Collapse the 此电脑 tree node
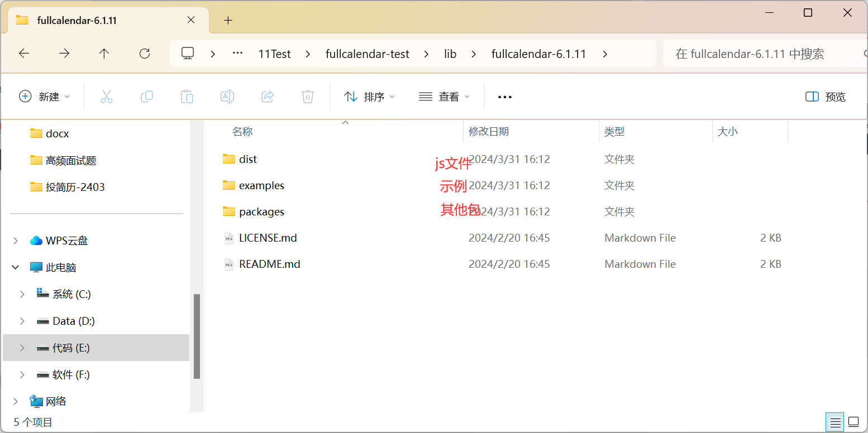Viewport: 868px width, 433px height. click(15, 267)
